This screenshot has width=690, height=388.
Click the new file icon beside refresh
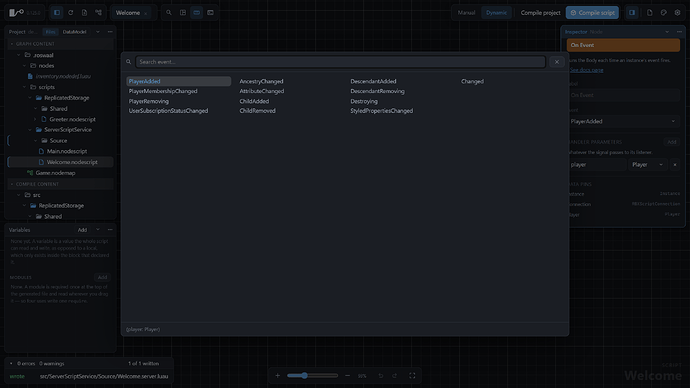[84, 13]
